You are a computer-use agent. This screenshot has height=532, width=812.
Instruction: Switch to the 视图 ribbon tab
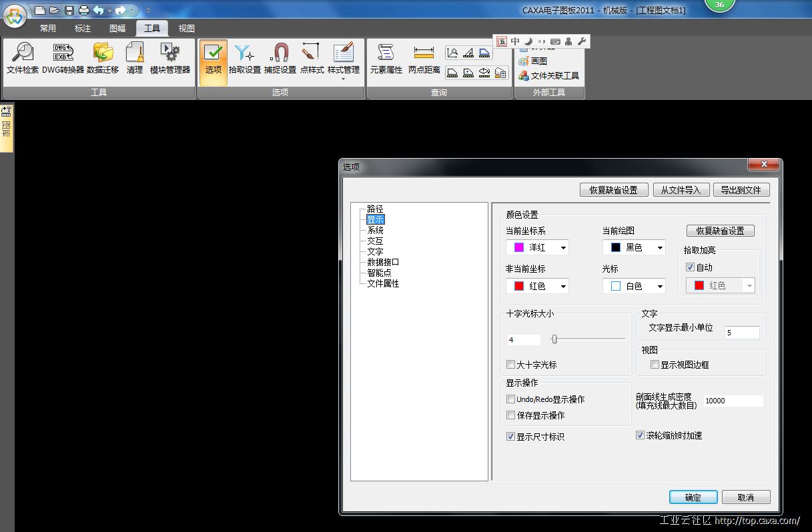[x=187, y=29]
